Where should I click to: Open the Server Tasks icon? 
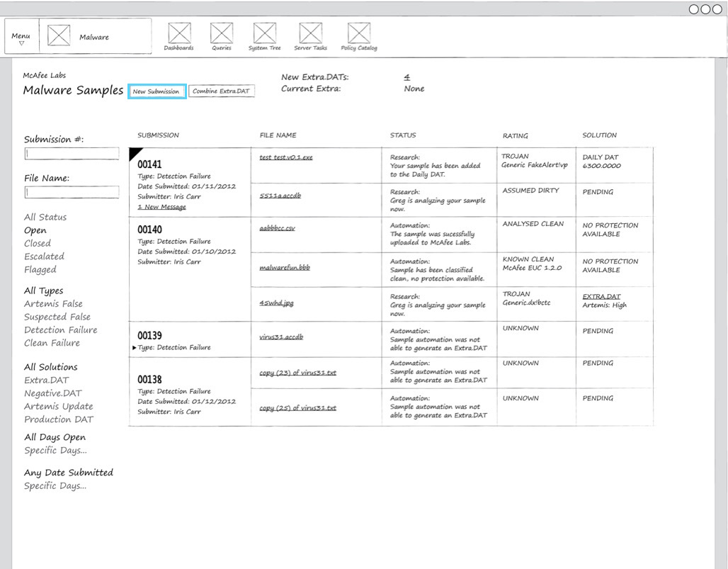pyautogui.click(x=311, y=33)
